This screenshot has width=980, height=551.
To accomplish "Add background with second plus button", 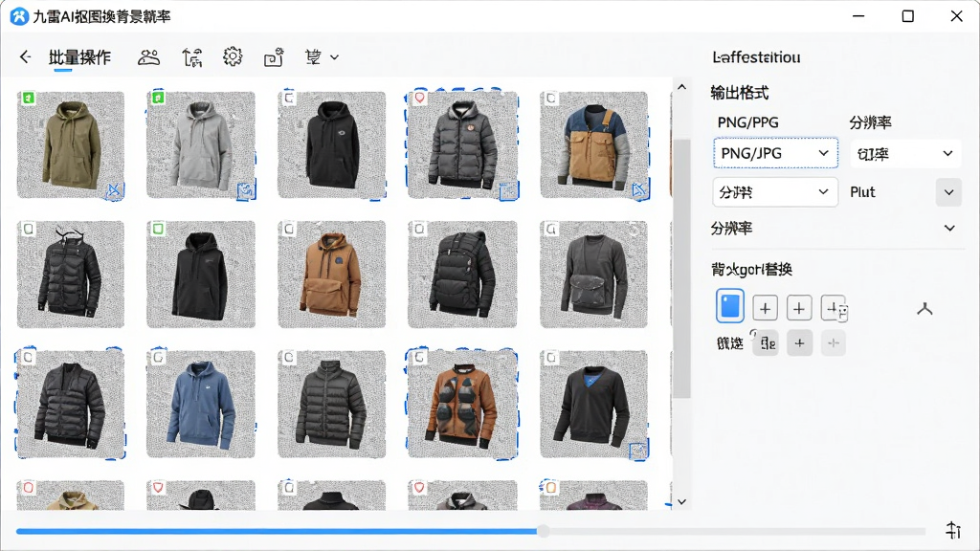I will click(799, 309).
